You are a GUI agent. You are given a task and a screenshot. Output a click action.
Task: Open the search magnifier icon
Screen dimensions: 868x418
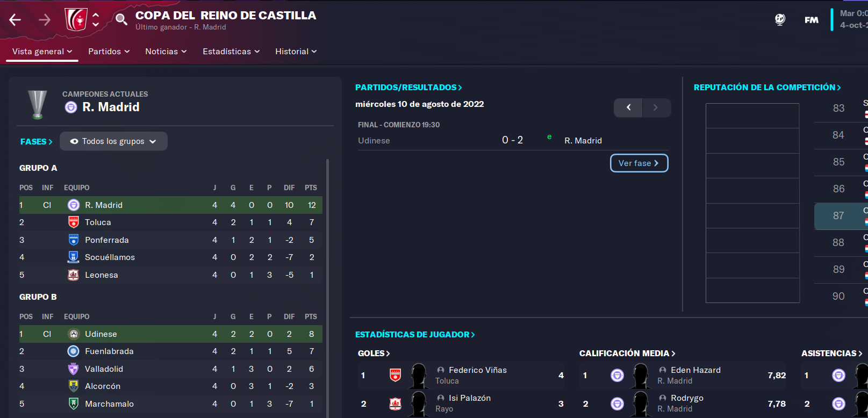point(121,19)
